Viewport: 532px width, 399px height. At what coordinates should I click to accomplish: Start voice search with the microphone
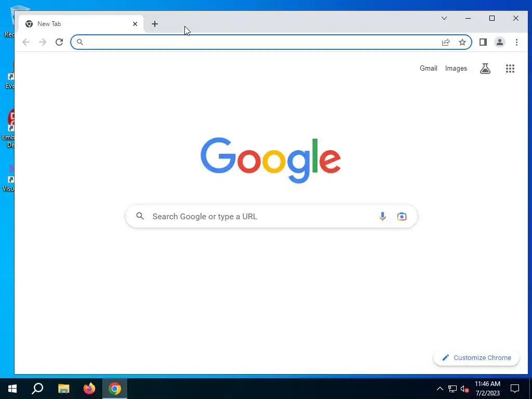click(x=382, y=217)
